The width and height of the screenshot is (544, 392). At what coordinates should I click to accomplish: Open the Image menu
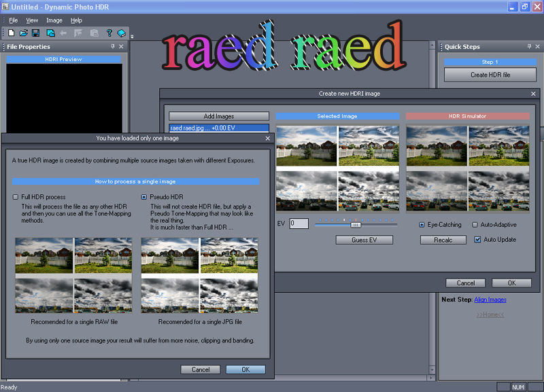pyautogui.click(x=54, y=20)
